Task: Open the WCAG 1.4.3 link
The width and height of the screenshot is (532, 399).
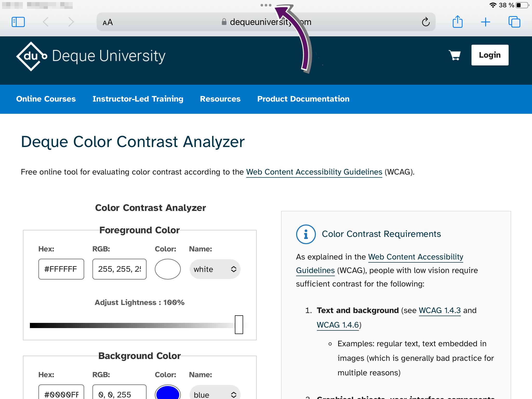Action: click(x=440, y=310)
